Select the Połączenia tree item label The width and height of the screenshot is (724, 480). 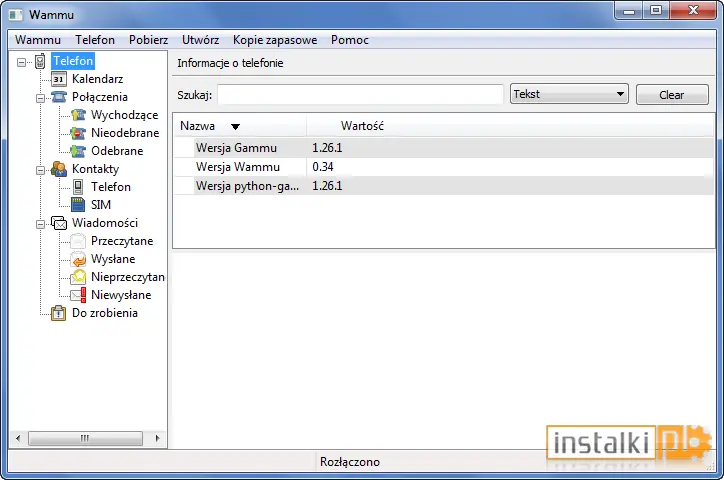coord(100,97)
